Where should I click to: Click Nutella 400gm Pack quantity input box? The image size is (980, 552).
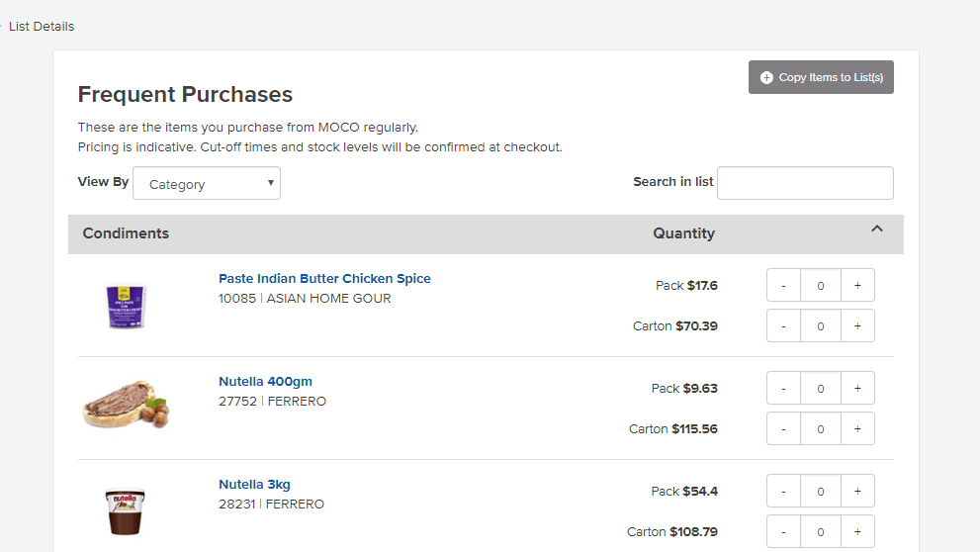click(x=821, y=389)
